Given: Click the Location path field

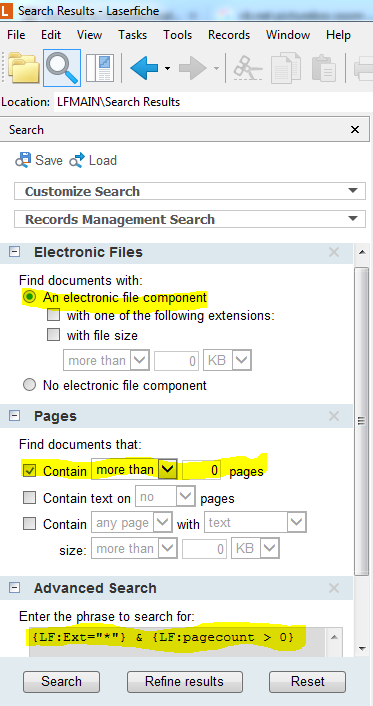Looking at the screenshot, I should click(x=213, y=102).
